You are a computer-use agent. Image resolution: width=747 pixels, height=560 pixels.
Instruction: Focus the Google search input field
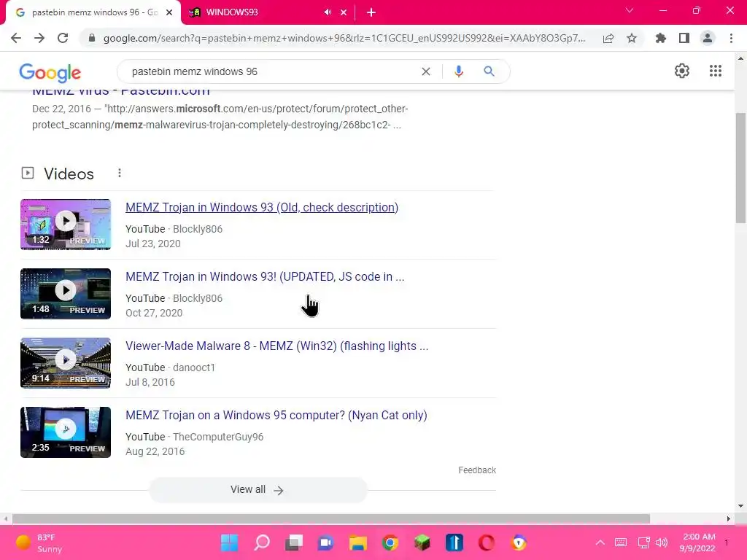click(x=271, y=71)
